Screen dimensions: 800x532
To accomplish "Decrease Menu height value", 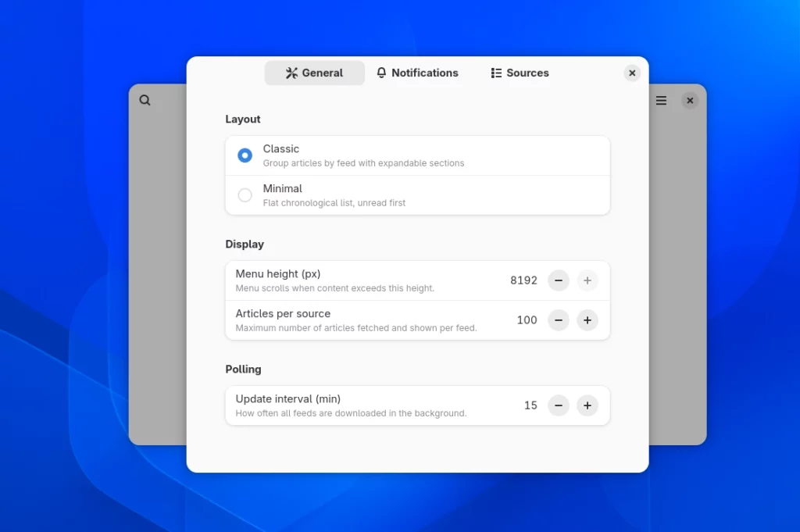I will (559, 280).
